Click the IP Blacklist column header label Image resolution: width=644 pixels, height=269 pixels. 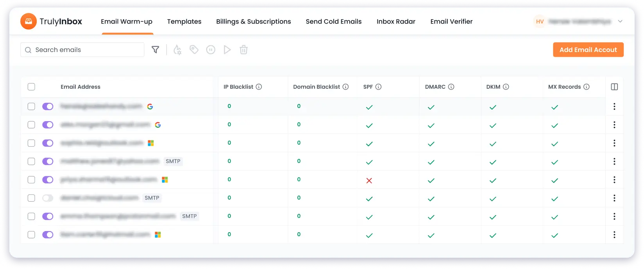pyautogui.click(x=238, y=87)
